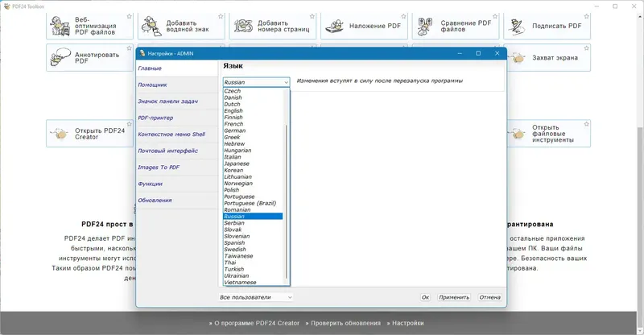
Task: Click the Open PDF24 Creator icon
Action: (60, 134)
